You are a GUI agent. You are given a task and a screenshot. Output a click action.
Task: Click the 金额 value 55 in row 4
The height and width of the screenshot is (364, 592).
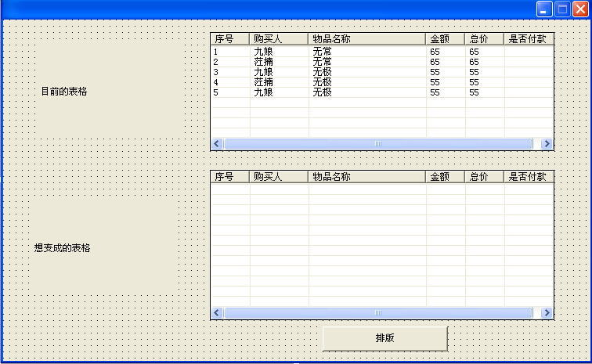pyautogui.click(x=435, y=82)
